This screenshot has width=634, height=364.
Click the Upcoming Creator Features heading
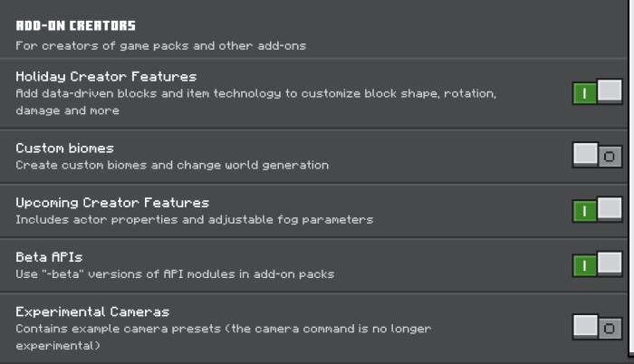click(x=112, y=202)
